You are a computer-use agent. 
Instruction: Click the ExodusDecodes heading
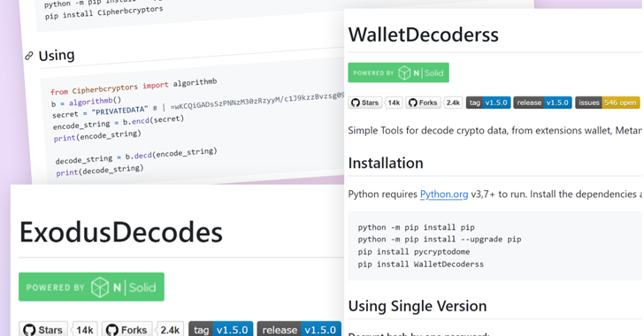coord(121,232)
